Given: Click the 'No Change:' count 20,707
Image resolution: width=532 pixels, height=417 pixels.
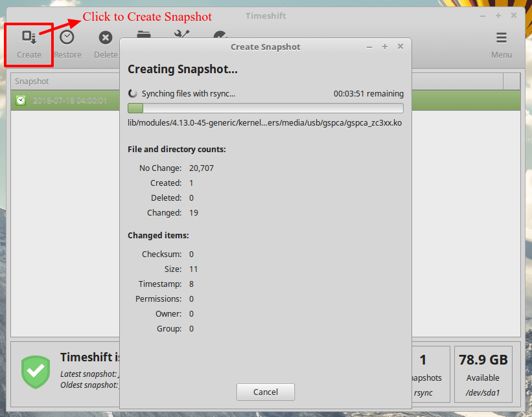Looking at the screenshot, I should tap(201, 168).
